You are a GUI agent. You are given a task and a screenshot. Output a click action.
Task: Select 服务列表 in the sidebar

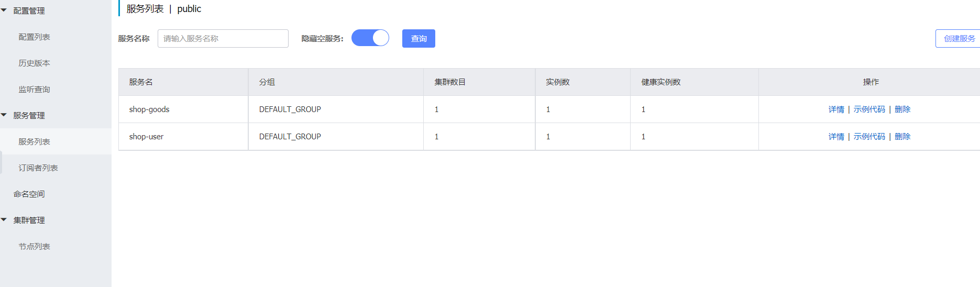(34, 141)
